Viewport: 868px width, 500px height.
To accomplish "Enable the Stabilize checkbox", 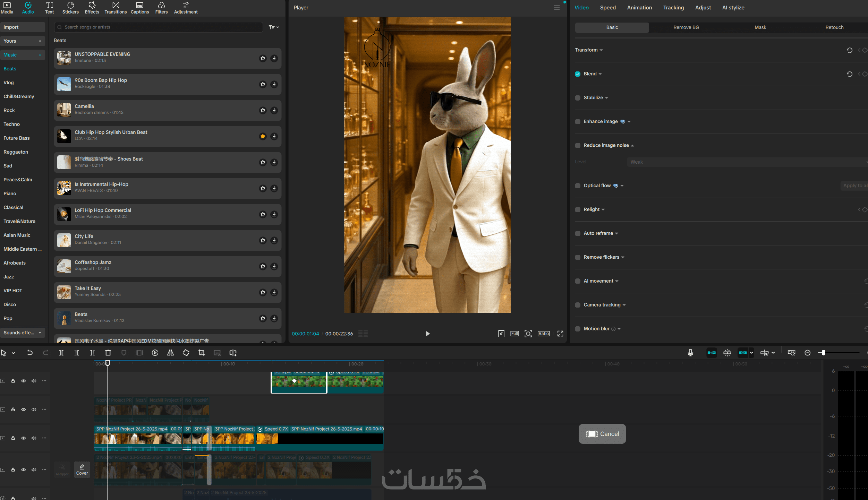I will (578, 98).
